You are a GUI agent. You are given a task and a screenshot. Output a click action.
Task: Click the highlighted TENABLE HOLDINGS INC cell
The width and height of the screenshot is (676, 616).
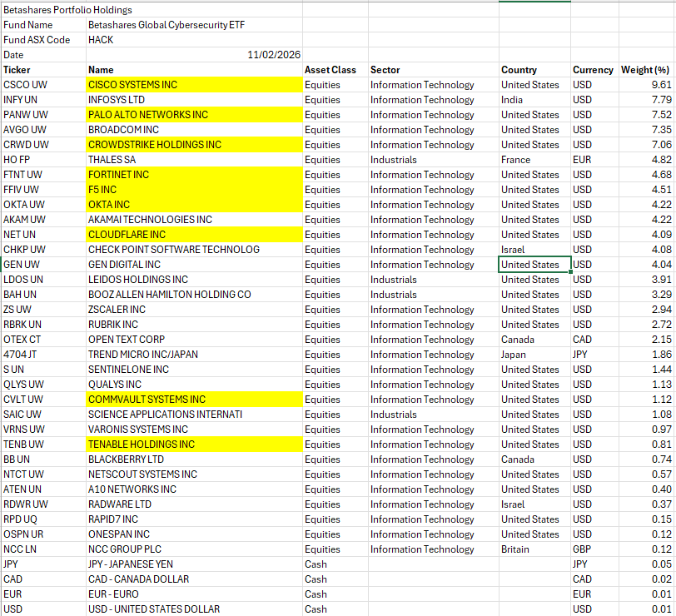pyautogui.click(x=193, y=445)
